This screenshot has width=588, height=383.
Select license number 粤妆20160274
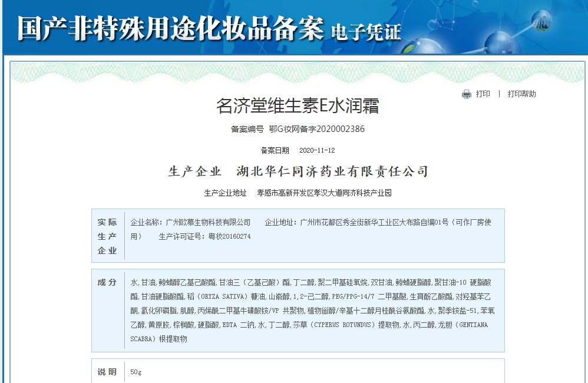[230, 237]
